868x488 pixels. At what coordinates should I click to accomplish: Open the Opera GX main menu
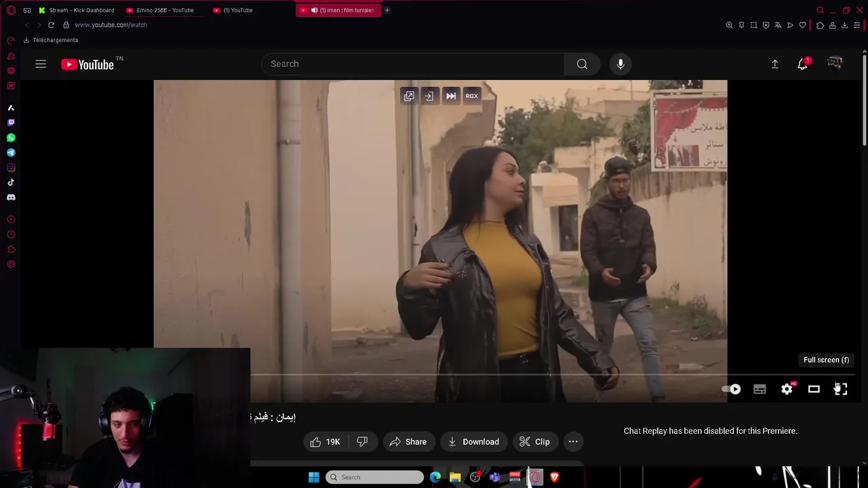pos(11,10)
